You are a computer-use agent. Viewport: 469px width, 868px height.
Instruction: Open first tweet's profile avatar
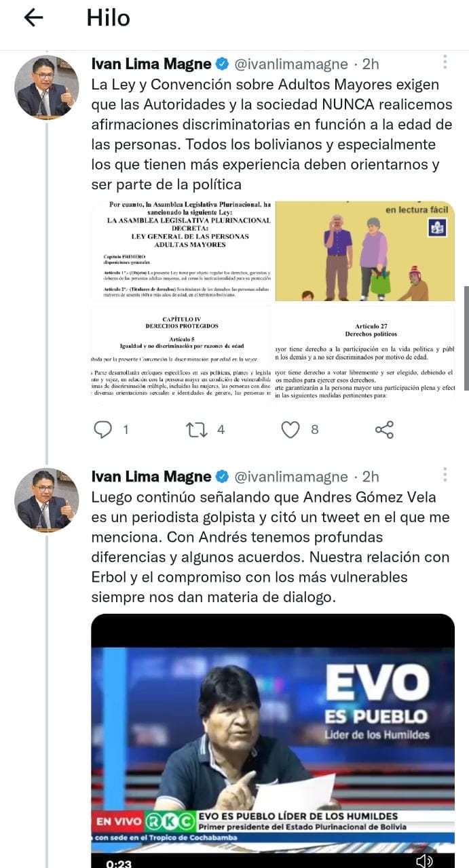tap(47, 87)
